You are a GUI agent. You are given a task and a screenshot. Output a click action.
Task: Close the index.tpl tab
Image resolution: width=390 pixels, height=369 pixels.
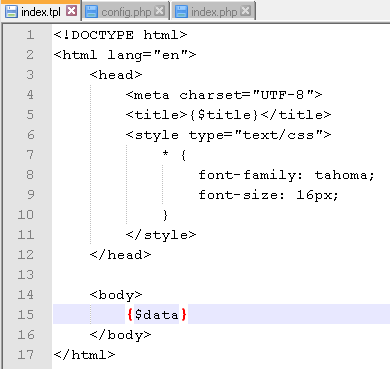pyautogui.click(x=71, y=11)
